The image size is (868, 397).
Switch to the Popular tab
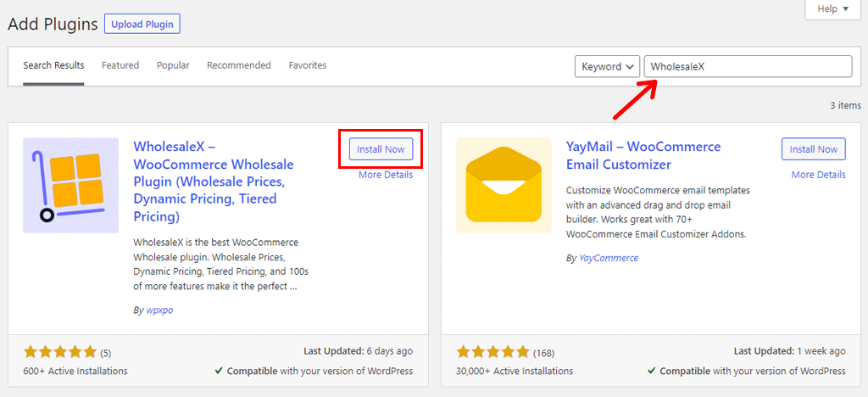click(173, 65)
